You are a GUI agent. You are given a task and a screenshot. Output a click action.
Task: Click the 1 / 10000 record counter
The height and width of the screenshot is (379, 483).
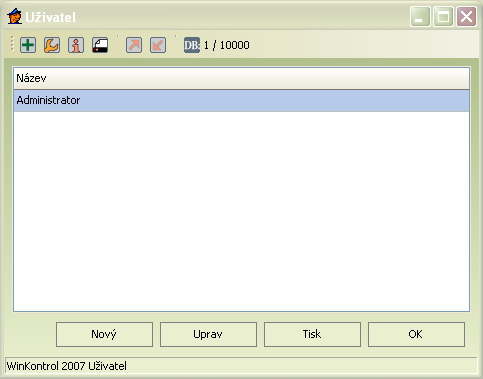227,45
